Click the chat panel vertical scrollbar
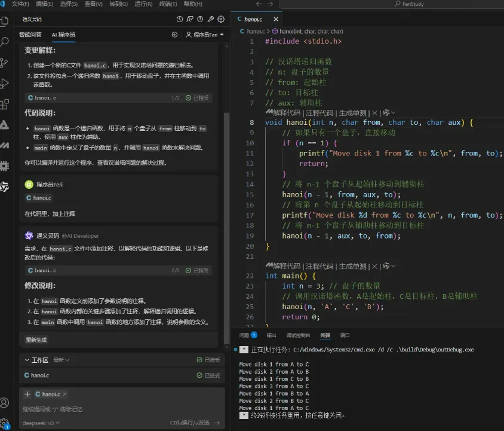 [226, 228]
